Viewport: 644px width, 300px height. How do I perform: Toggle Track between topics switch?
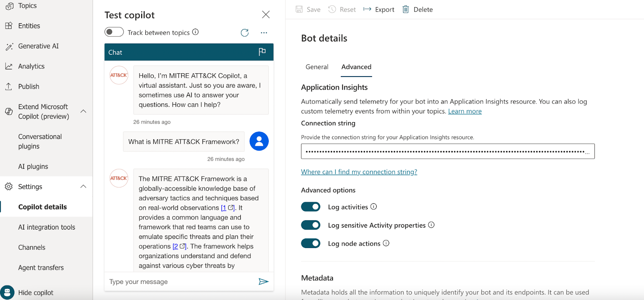(114, 32)
